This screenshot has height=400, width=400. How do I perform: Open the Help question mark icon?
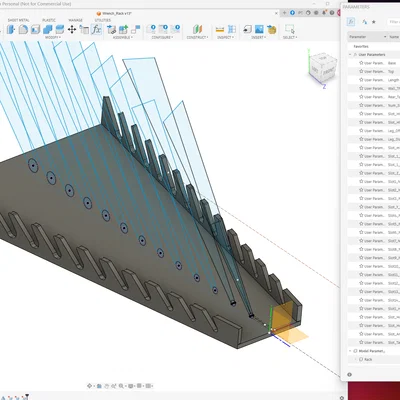pyautogui.click(x=332, y=13)
